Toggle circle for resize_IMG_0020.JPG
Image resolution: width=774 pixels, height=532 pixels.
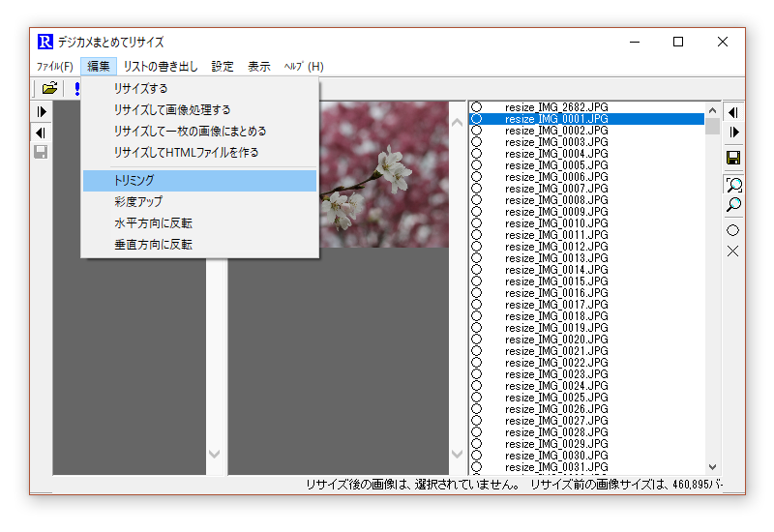tap(476, 340)
